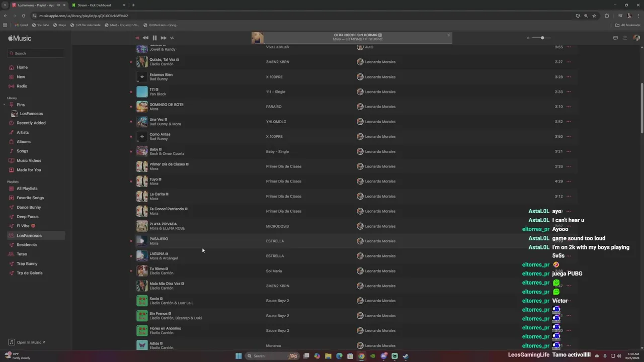Open more options for Estamos Bien

(x=569, y=77)
